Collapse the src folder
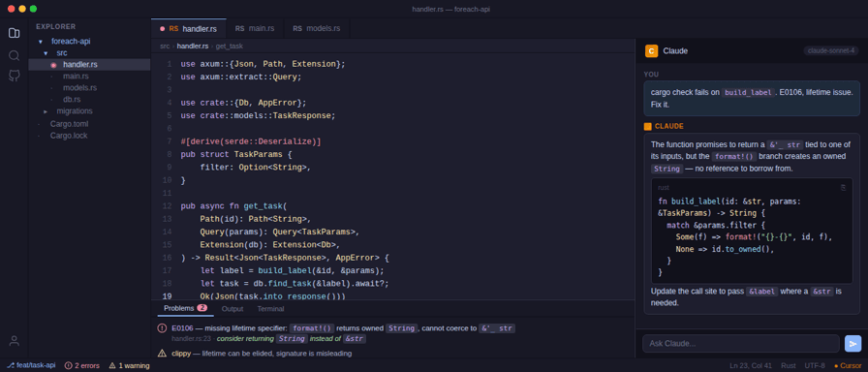This screenshot has height=372, width=868. coord(46,53)
